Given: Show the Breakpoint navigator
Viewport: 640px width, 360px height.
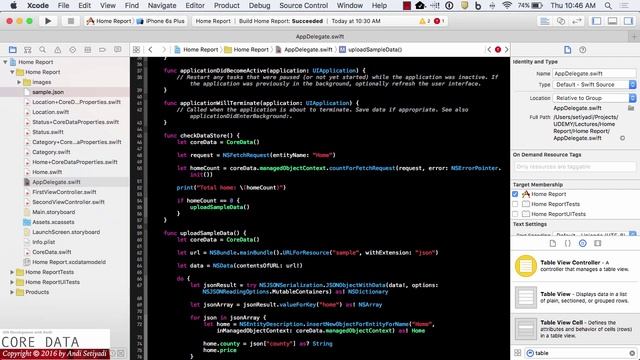Looking at the screenshot, I should [102, 50].
